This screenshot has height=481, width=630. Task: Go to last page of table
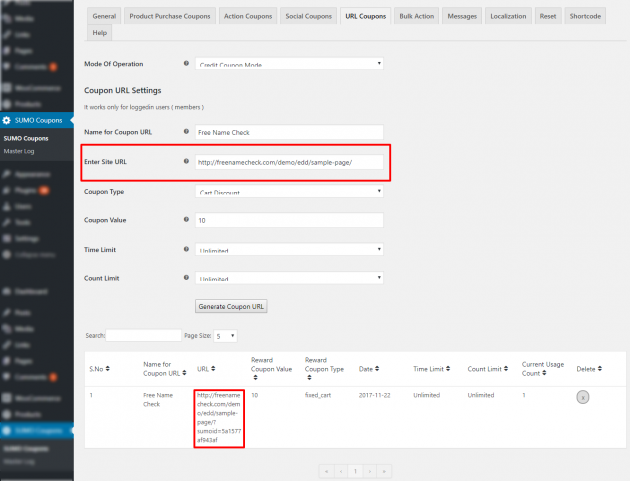pyautogui.click(x=384, y=471)
